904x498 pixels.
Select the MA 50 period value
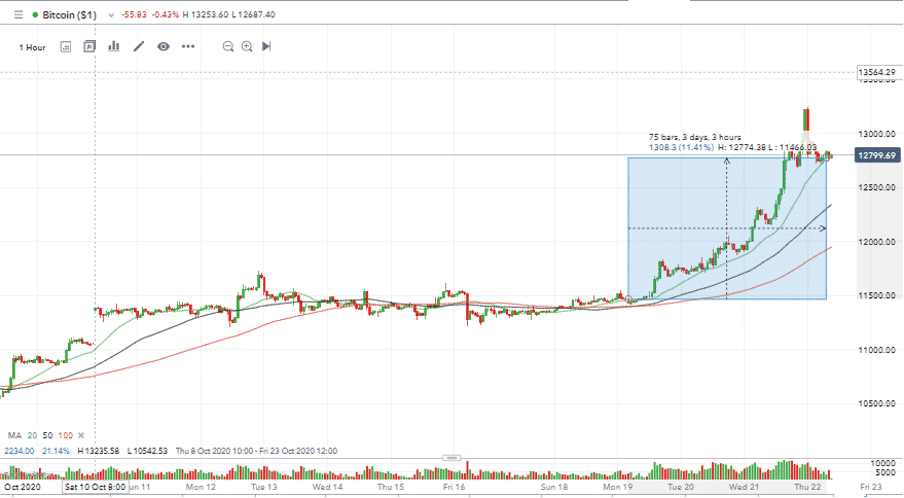pyautogui.click(x=47, y=436)
